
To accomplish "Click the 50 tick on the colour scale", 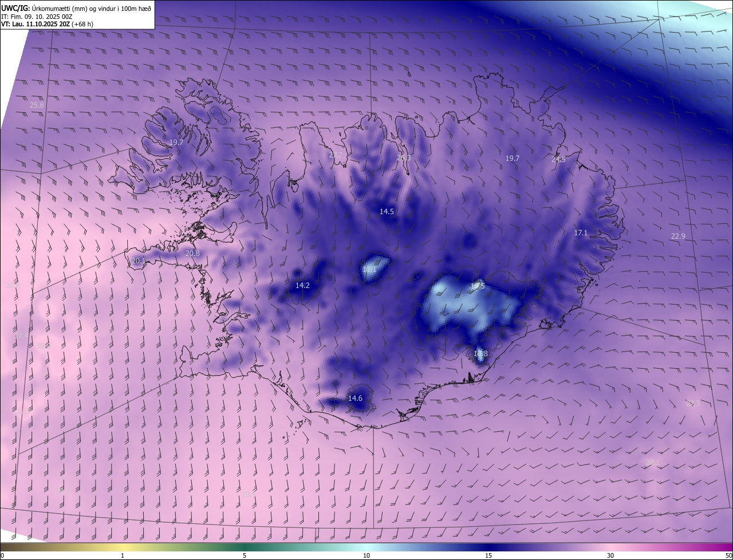I will 729,555.
